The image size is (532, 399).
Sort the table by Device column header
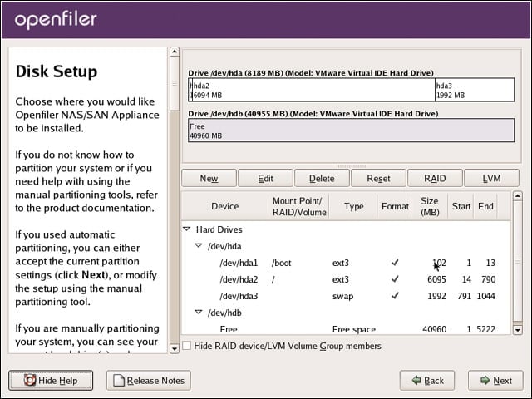pyautogui.click(x=225, y=206)
